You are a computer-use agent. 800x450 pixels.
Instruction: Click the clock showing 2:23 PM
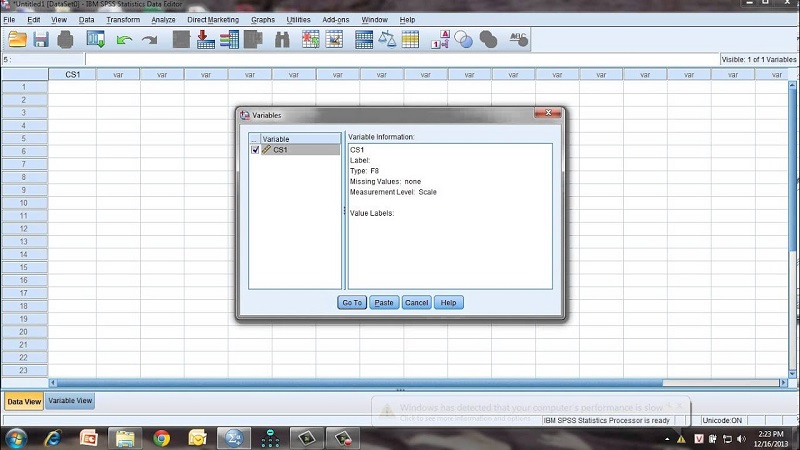[770, 434]
